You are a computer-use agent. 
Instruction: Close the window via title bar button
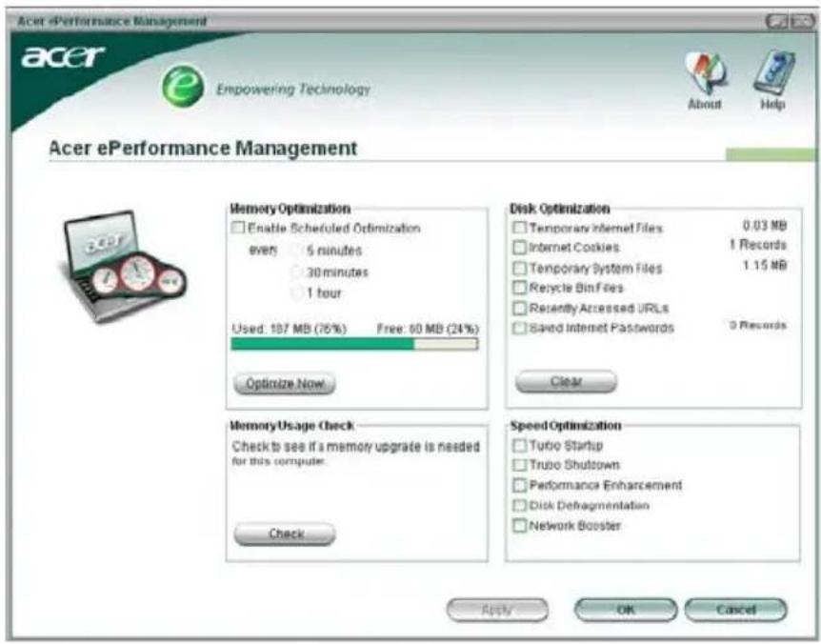click(x=802, y=22)
